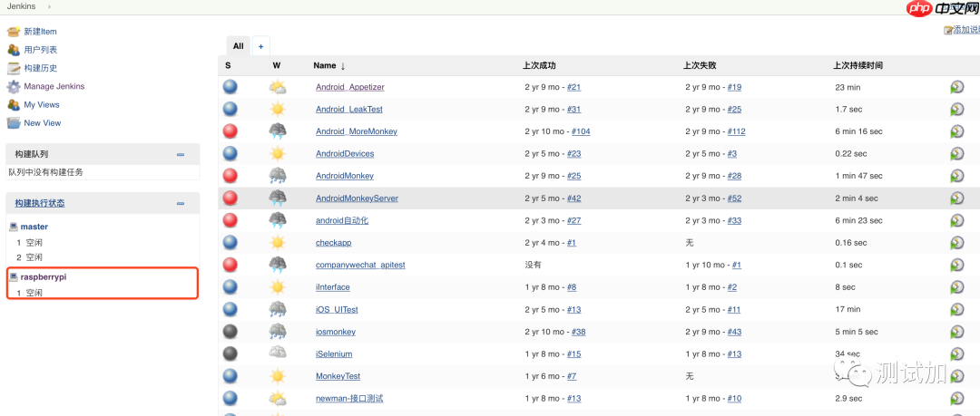Viewport: 980px width, 416px height.
Task: Click the Jenkins breadcrumb link
Action: 21,6
